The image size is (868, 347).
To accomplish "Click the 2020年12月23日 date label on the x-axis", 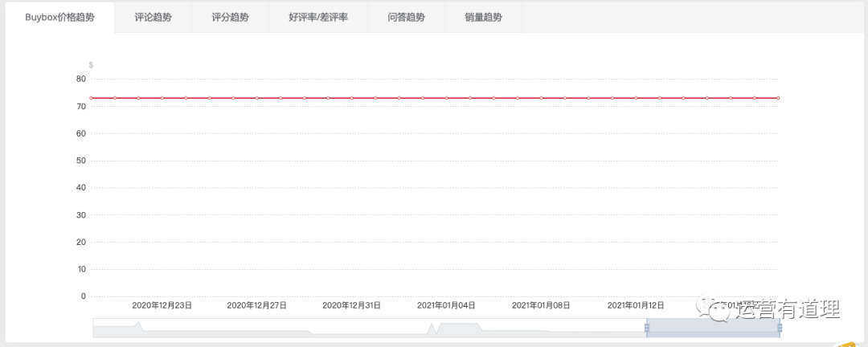I will click(162, 306).
